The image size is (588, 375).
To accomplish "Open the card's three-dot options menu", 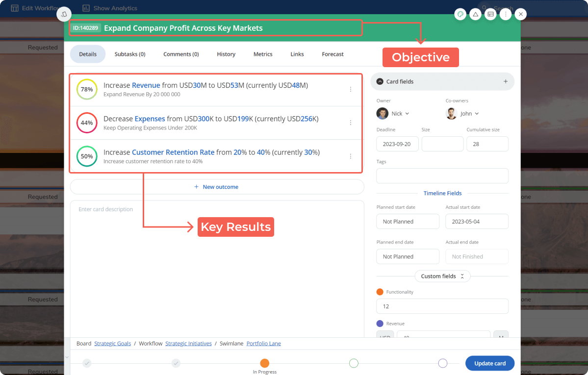I will [506, 14].
